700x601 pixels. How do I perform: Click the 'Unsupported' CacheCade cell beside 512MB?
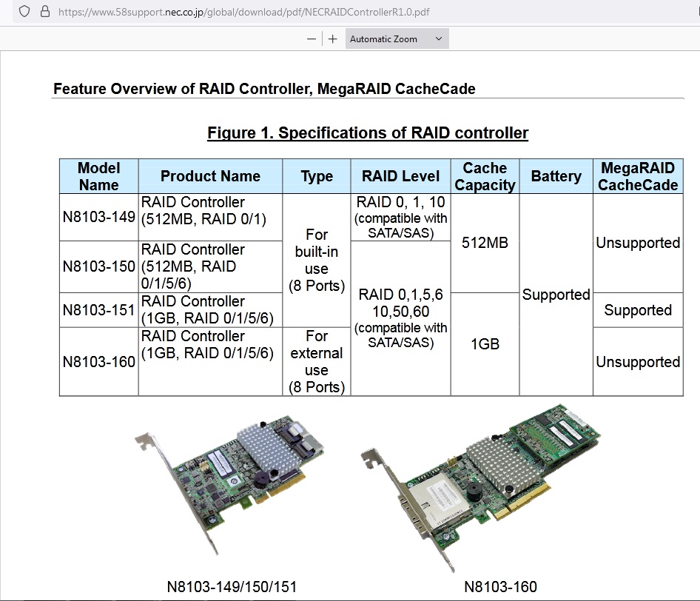pos(638,244)
